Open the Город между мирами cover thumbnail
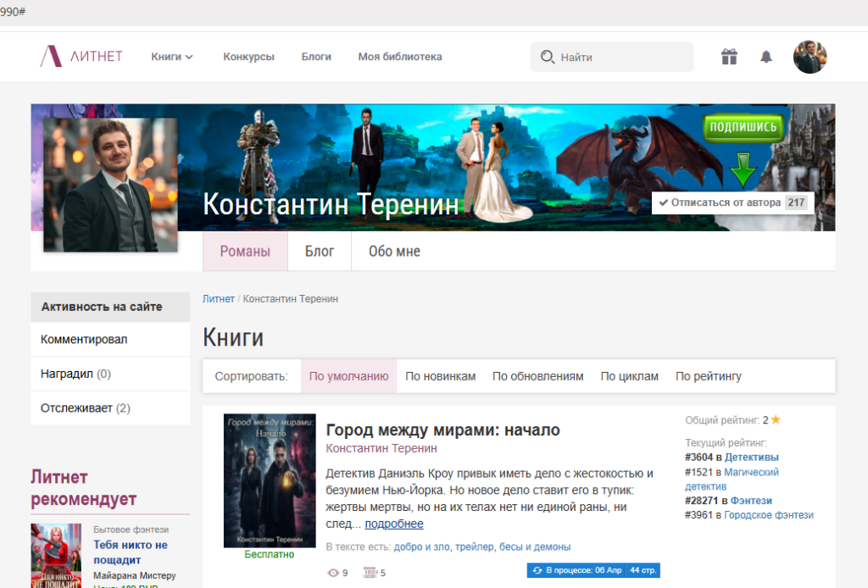The height and width of the screenshot is (588, 868). coord(270,480)
